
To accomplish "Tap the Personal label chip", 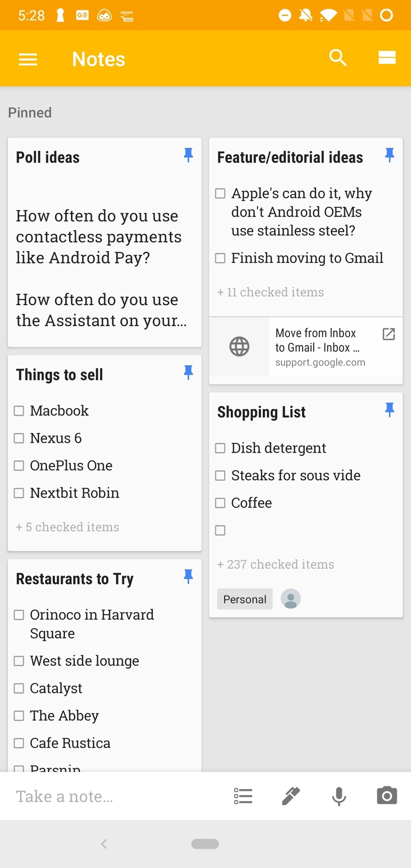I will 245,599.
